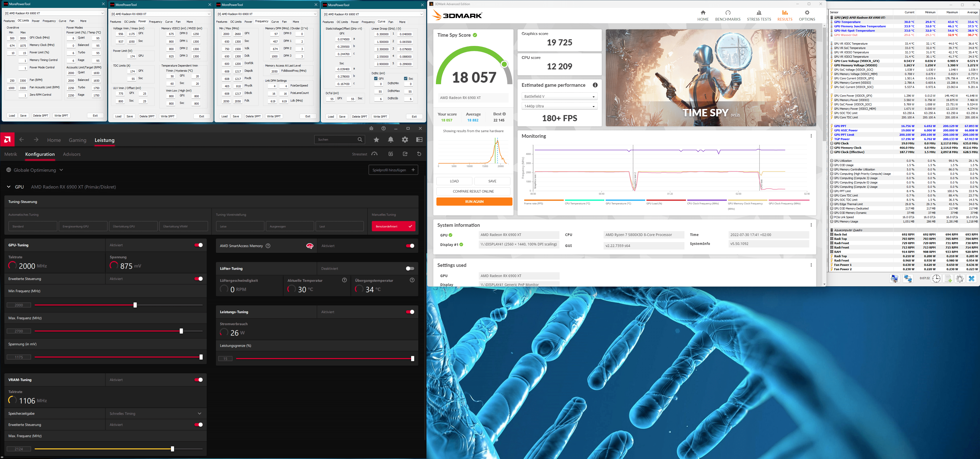The height and width of the screenshot is (459, 980).
Task: Open GPU selector in third MorePowerTool window
Action: [267, 14]
